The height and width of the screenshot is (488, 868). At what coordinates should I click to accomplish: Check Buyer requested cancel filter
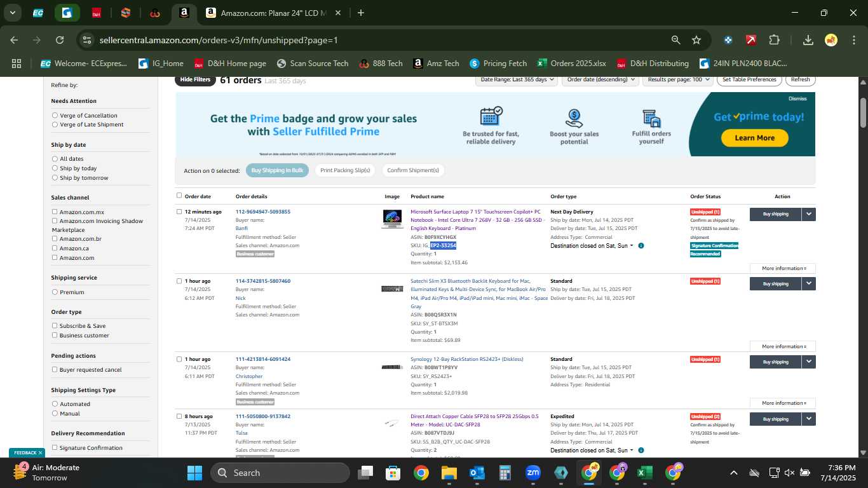[x=55, y=369]
